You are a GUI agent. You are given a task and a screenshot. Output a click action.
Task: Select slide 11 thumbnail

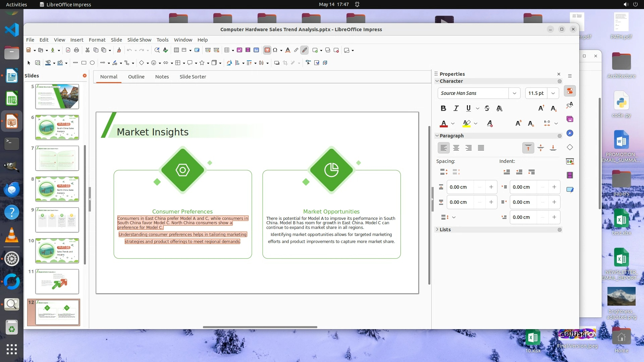[x=57, y=282]
